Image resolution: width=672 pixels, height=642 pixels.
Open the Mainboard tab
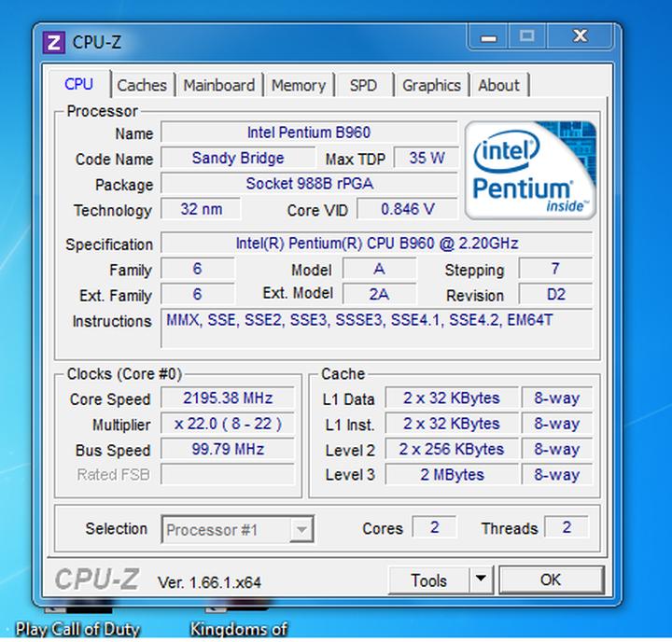(219, 85)
